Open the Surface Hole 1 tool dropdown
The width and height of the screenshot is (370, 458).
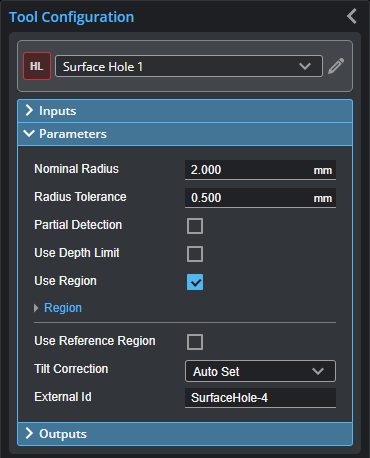pyautogui.click(x=189, y=66)
